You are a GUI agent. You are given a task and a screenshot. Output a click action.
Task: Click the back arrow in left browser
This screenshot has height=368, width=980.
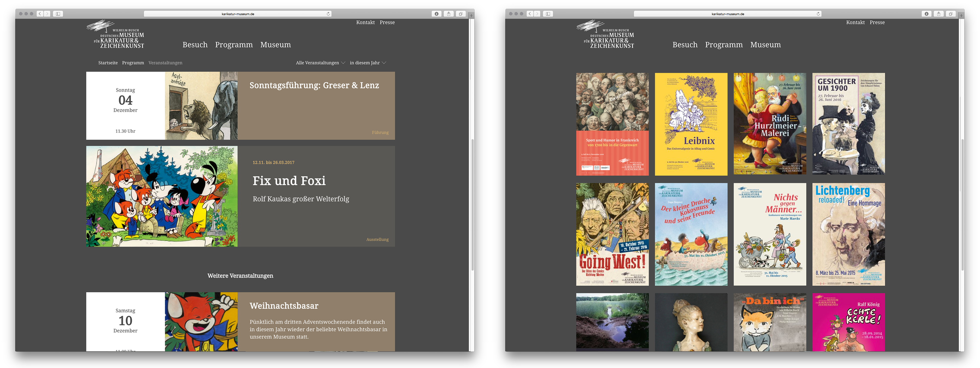click(40, 14)
